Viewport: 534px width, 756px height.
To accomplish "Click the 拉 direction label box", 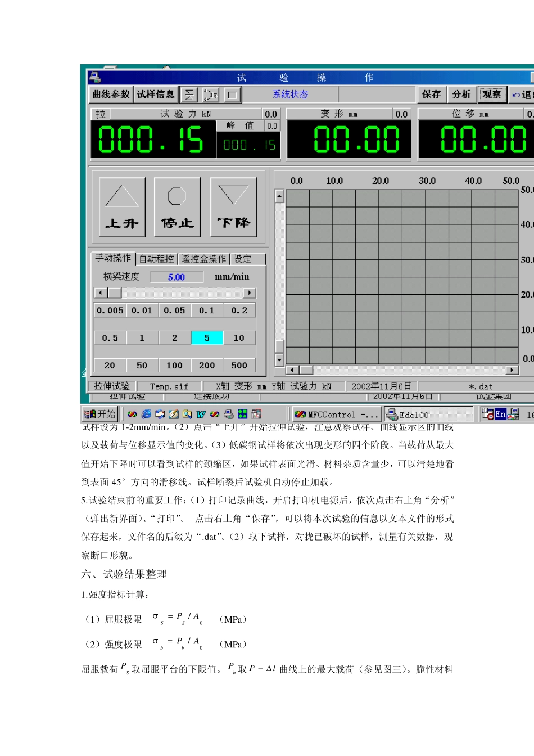I will [x=101, y=114].
